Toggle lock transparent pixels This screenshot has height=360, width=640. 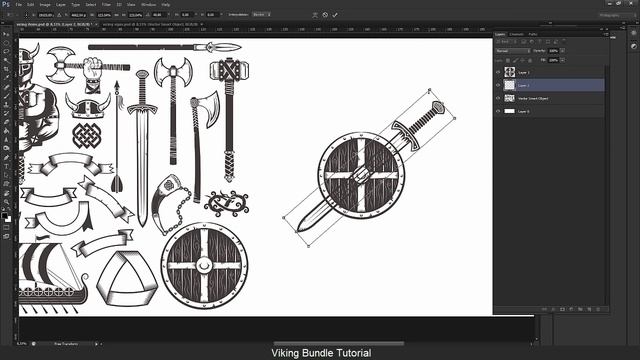pos(508,60)
